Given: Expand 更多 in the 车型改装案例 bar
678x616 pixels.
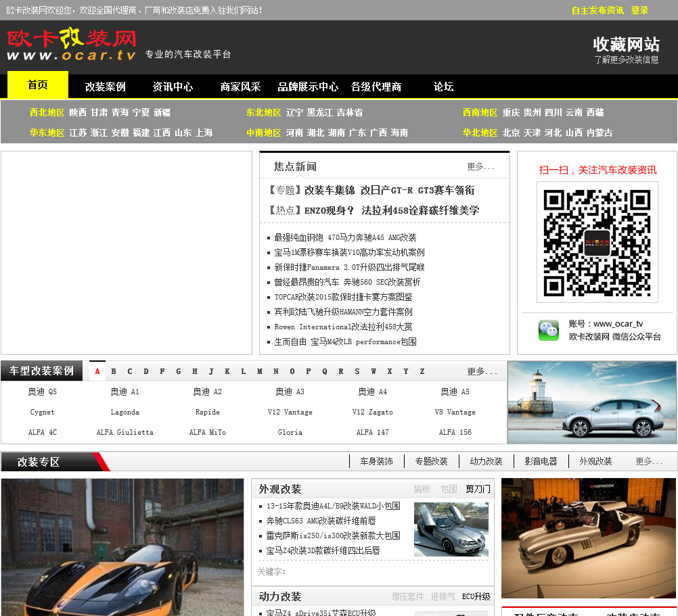Looking at the screenshot, I should point(481,371).
